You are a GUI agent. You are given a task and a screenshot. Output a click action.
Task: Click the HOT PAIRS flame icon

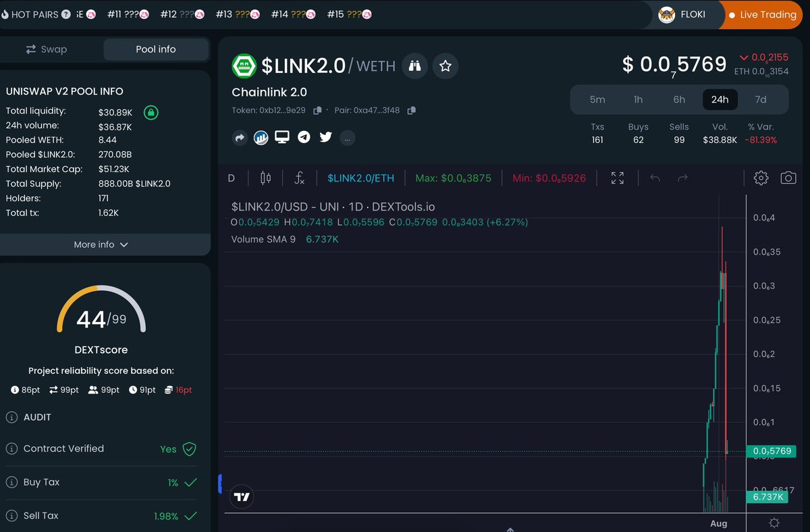tap(4, 14)
